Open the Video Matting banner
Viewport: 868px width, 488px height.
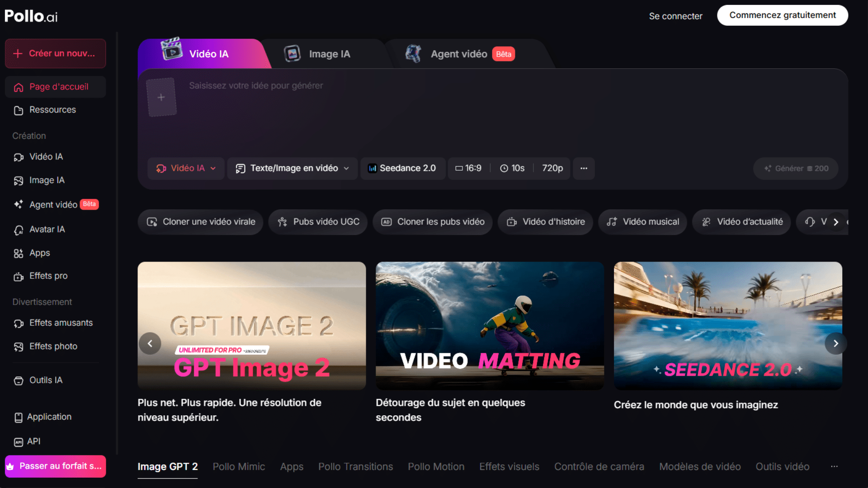(x=490, y=326)
